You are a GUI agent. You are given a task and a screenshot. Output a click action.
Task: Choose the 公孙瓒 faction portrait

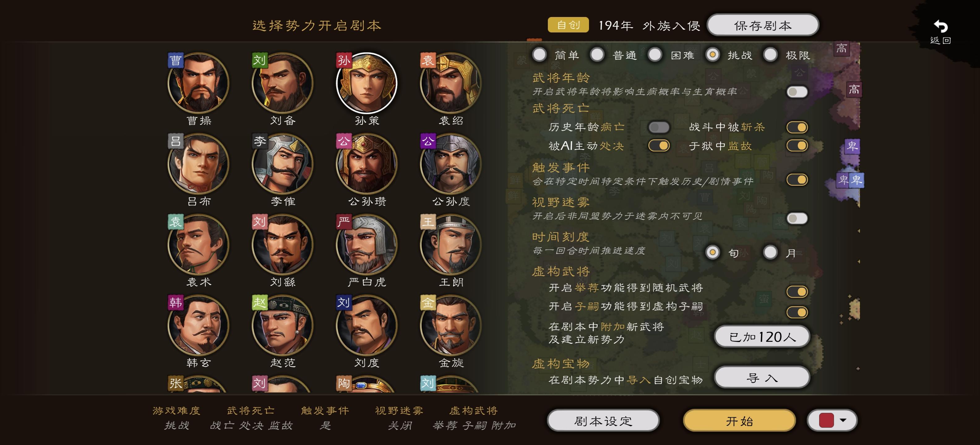pyautogui.click(x=367, y=164)
